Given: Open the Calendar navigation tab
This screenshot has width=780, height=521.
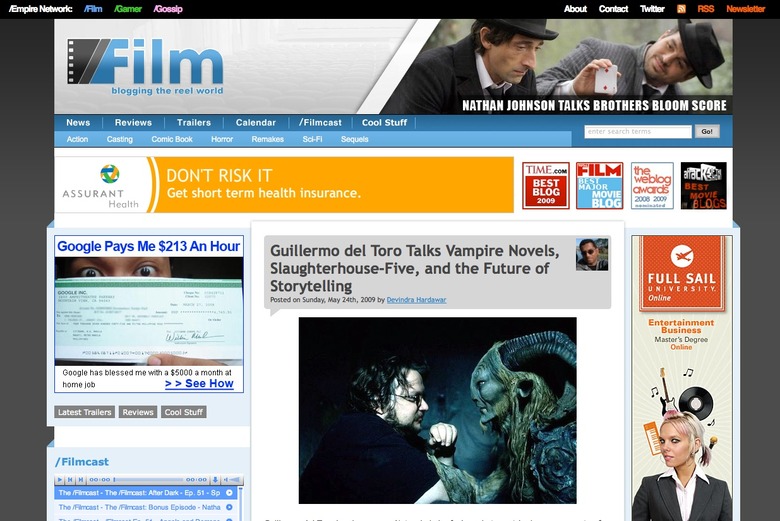Looking at the screenshot, I should (255, 122).
